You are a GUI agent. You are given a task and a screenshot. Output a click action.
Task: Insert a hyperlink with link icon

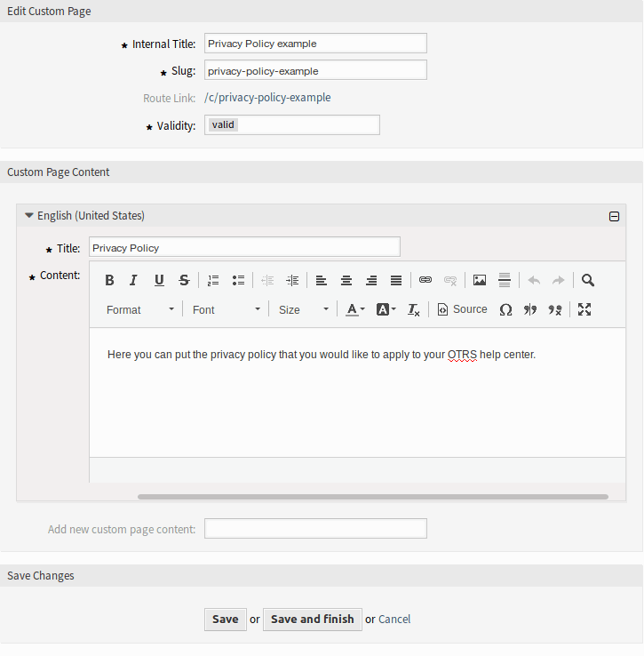click(x=425, y=280)
